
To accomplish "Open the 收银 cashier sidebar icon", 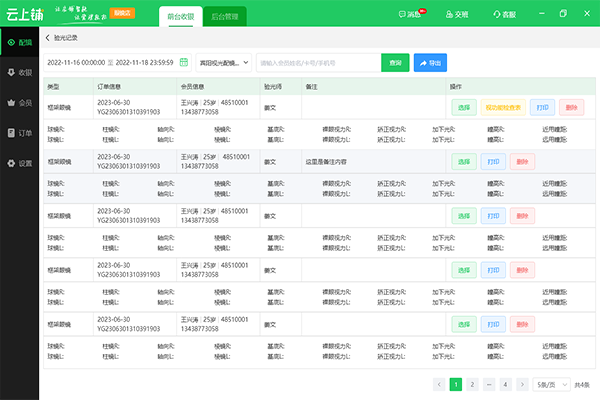I will pos(19,72).
